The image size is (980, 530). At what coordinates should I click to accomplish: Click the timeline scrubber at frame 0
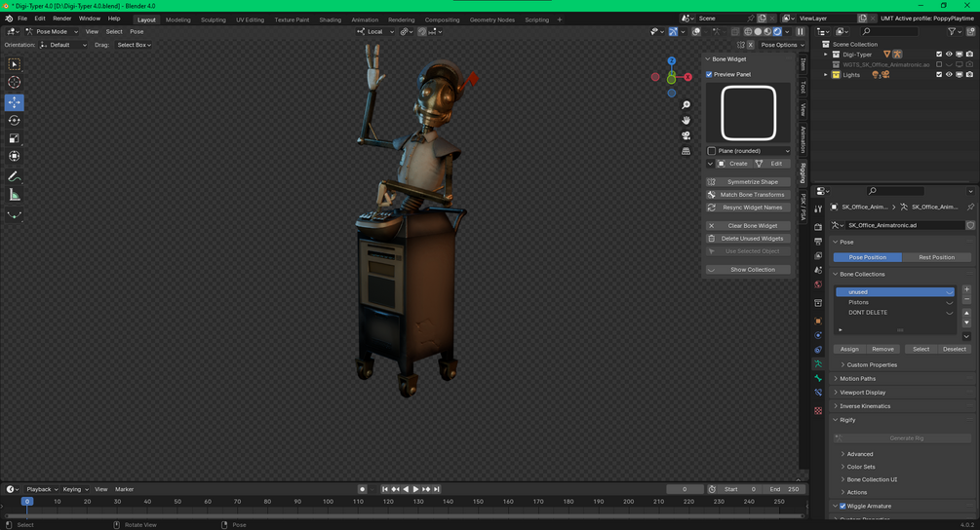tap(27, 502)
